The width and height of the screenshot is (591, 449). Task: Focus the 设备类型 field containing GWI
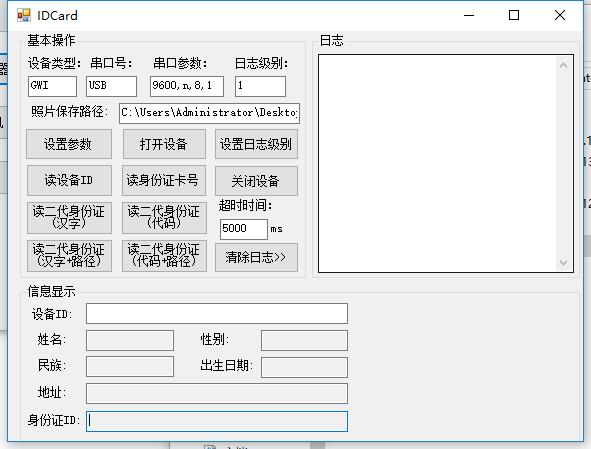[52, 86]
